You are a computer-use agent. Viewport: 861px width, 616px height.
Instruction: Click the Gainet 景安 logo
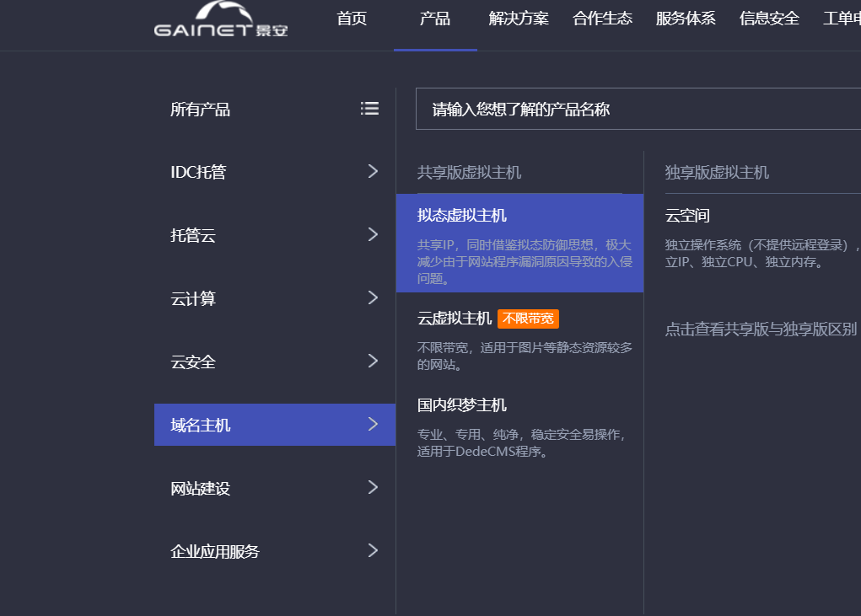point(221,21)
